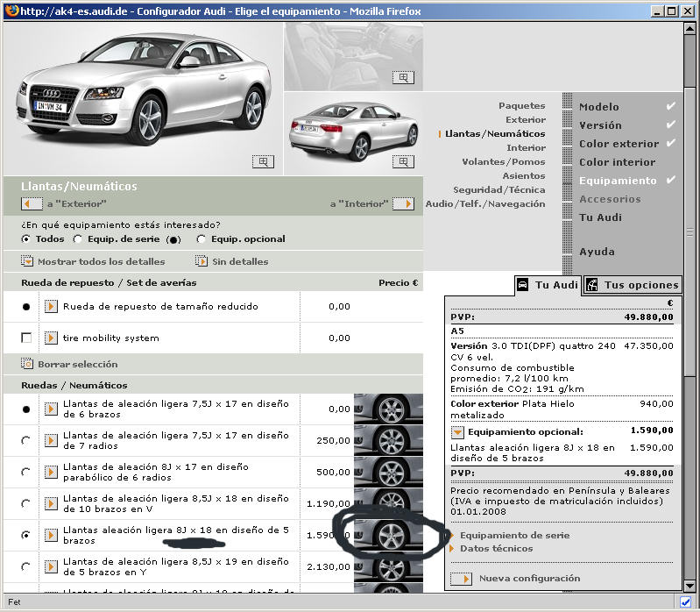Enlarge the rear car view image
Viewport: 700px width, 612px height.
point(403,161)
